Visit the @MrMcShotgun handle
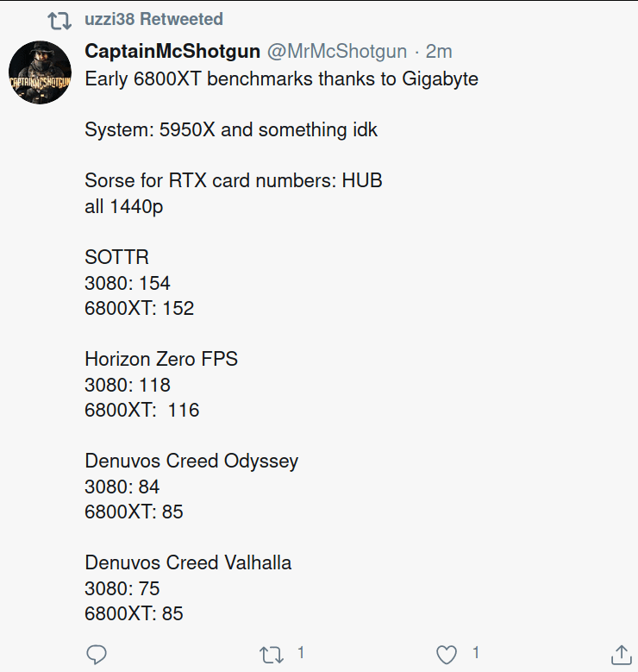This screenshot has width=638, height=672. click(337, 52)
